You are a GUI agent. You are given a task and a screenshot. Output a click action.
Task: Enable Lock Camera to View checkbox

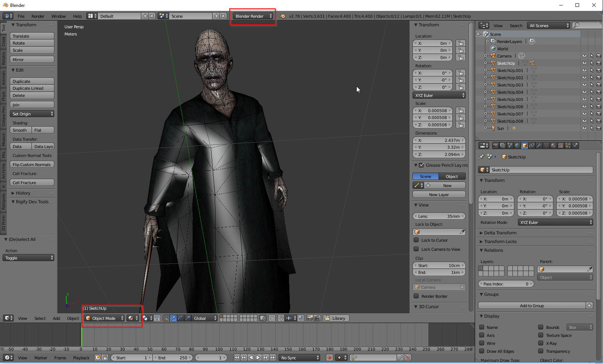click(416, 249)
